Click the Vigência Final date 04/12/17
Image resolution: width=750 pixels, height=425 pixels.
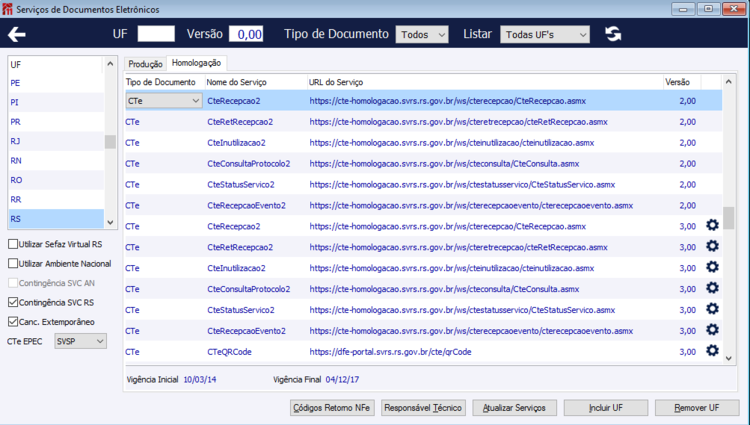(342, 380)
